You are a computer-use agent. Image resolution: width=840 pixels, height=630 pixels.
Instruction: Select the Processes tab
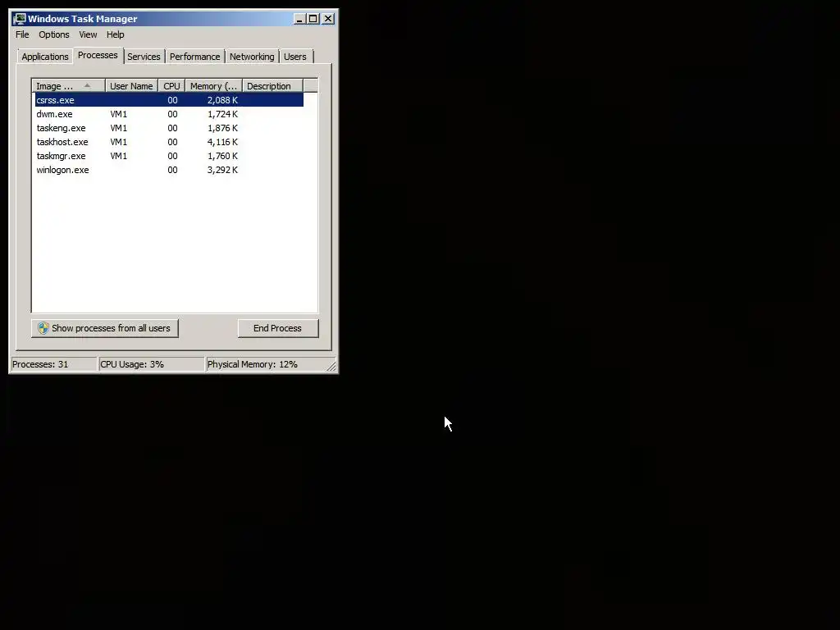coord(98,55)
